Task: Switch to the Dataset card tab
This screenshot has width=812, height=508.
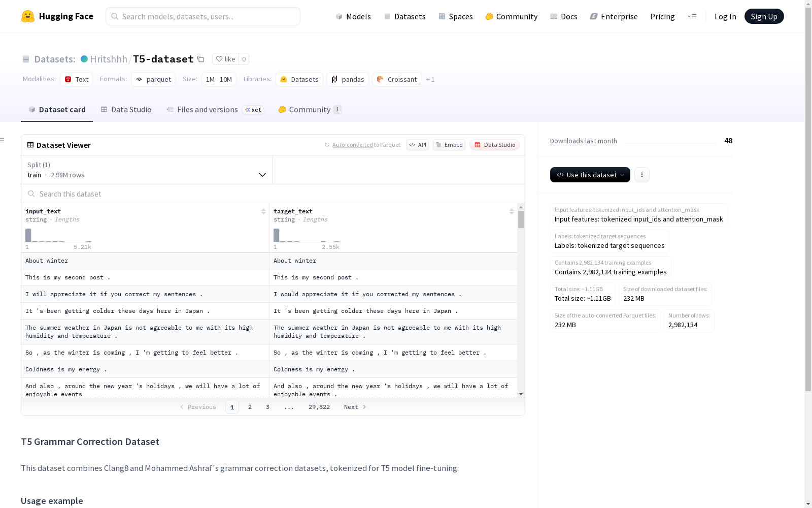Action: click(57, 110)
